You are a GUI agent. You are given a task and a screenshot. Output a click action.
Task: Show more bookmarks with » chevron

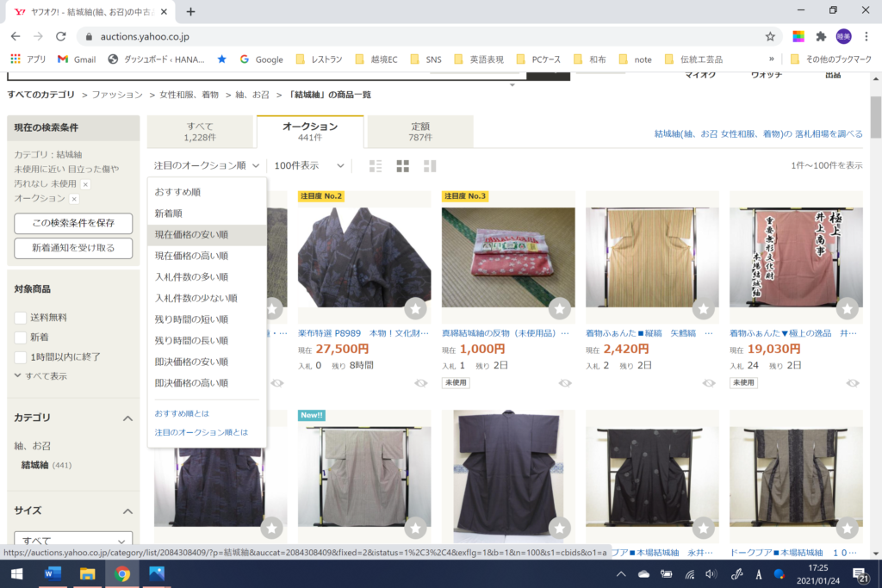[771, 59]
